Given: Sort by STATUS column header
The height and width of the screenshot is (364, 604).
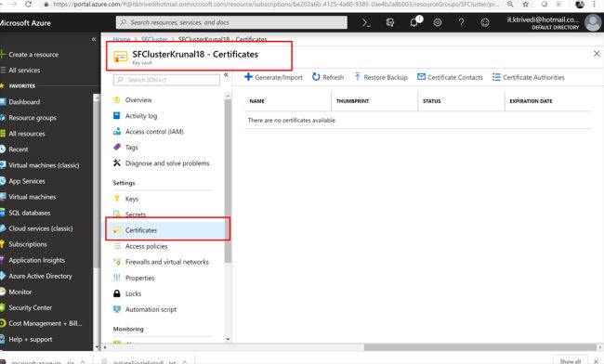Looking at the screenshot, I should tap(431, 101).
